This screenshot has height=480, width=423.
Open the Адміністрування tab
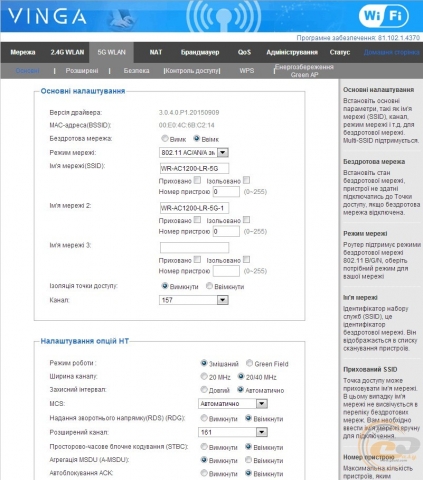(x=292, y=52)
